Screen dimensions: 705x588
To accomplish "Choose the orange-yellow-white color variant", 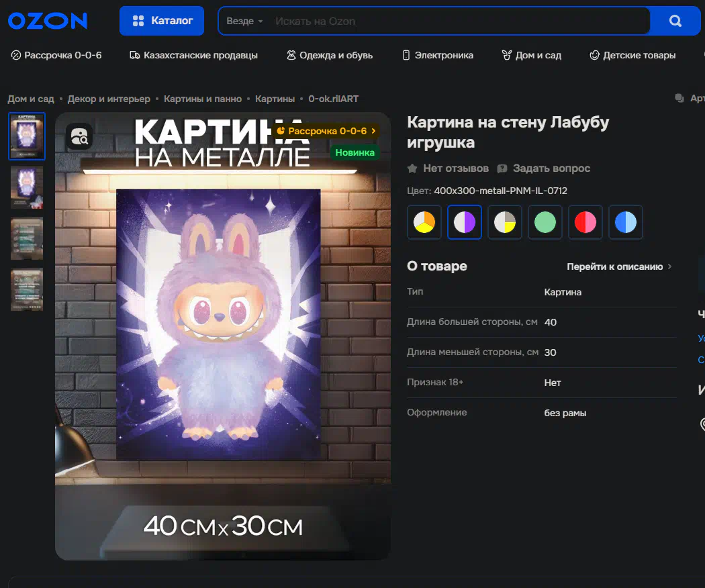I will (x=424, y=222).
